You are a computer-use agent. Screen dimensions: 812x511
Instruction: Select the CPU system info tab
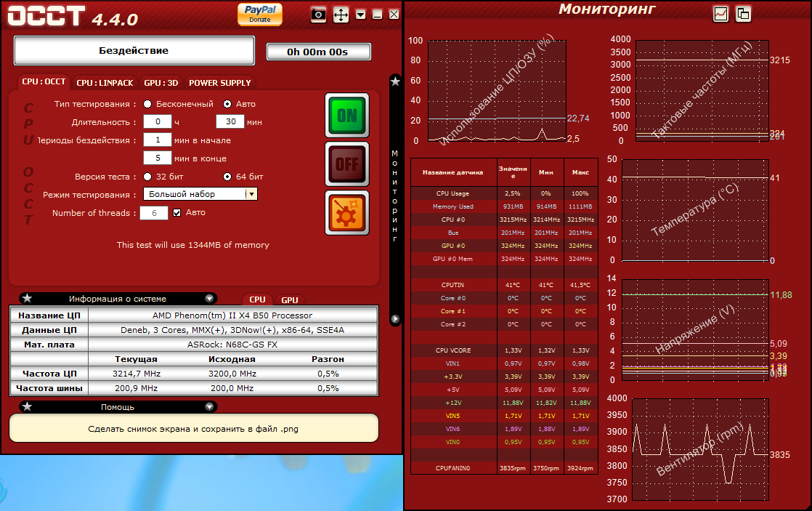pos(257,299)
